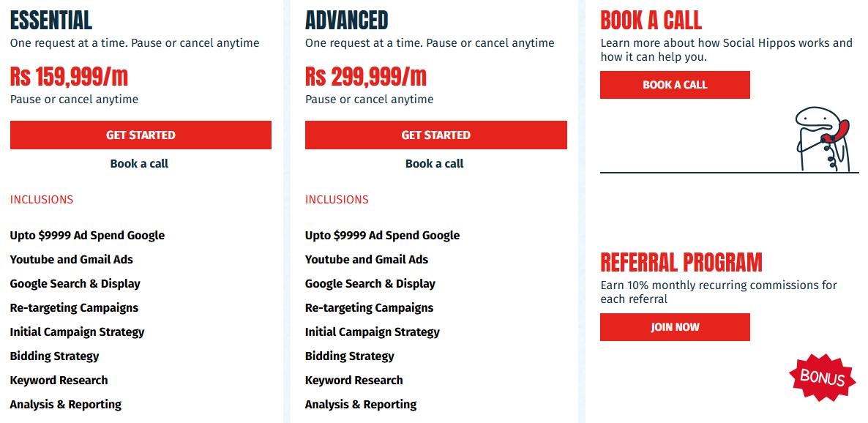868x423 pixels.
Task: Click the Rs 299,999/m price
Action: (x=366, y=75)
